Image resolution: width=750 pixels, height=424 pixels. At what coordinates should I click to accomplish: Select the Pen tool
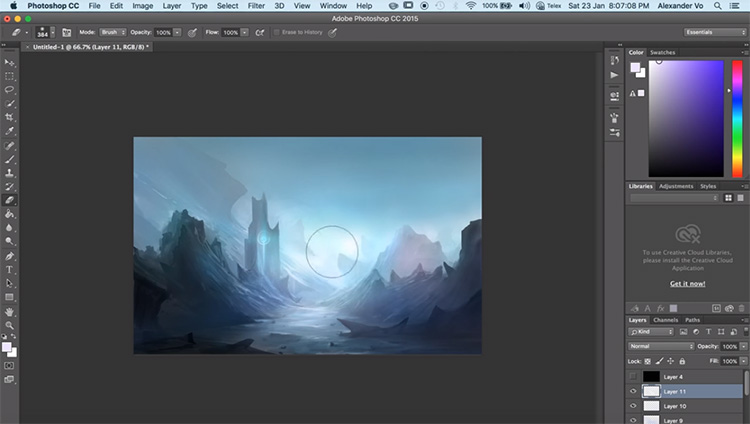(x=9, y=256)
